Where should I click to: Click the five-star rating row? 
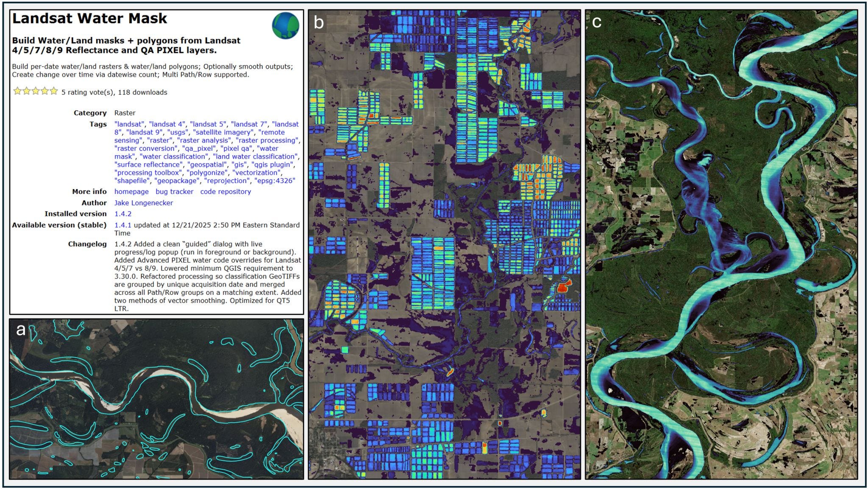click(x=36, y=91)
